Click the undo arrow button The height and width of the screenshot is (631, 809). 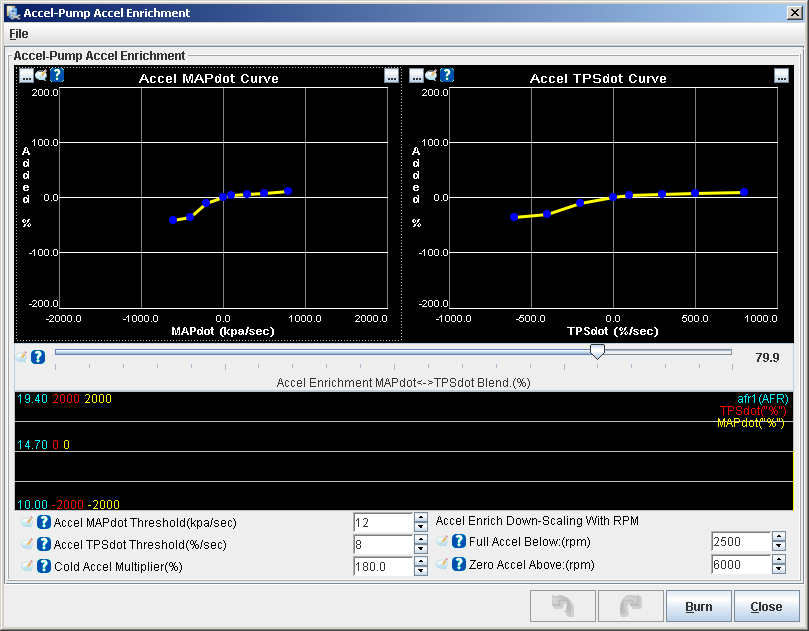pos(562,606)
